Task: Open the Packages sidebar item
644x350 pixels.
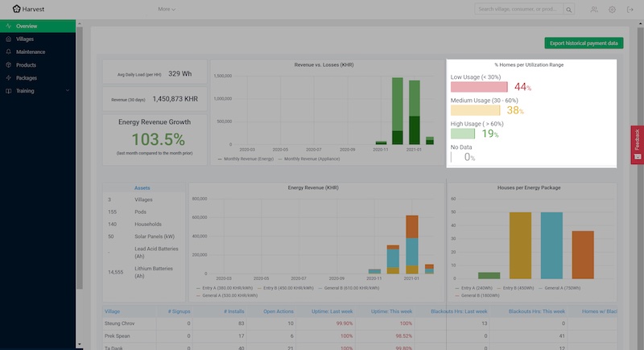Action: (x=26, y=78)
